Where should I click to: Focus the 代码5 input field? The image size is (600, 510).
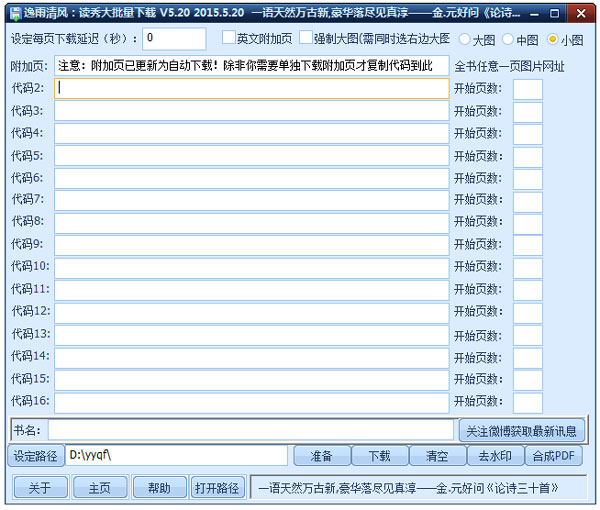[251, 156]
